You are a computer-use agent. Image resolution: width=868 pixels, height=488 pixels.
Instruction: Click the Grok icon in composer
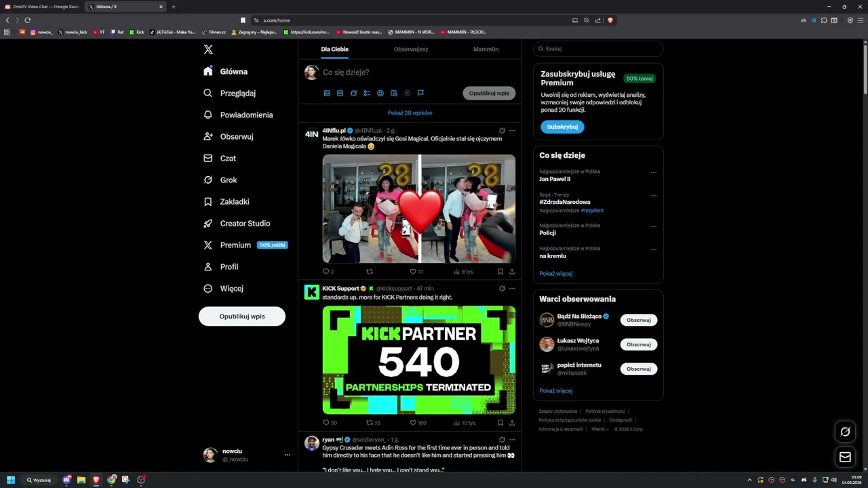tap(353, 93)
